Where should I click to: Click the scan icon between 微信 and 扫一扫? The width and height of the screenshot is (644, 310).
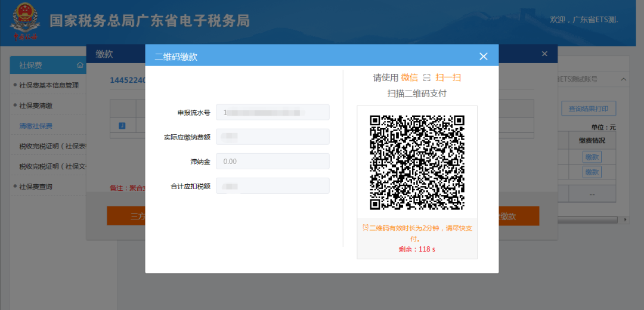(x=427, y=78)
